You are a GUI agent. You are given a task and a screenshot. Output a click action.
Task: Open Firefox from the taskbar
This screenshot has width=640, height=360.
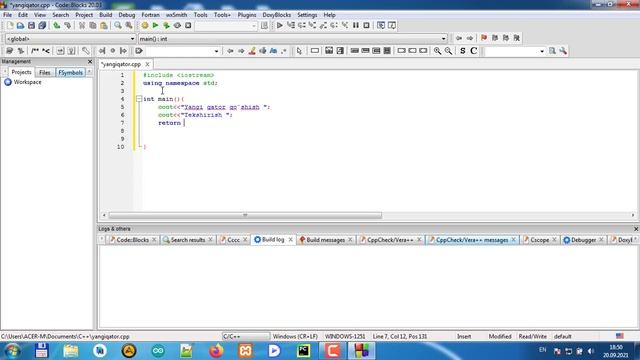click(216, 351)
